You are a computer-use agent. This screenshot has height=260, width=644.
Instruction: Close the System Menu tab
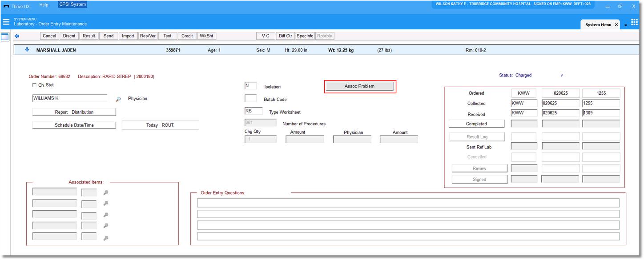point(616,25)
